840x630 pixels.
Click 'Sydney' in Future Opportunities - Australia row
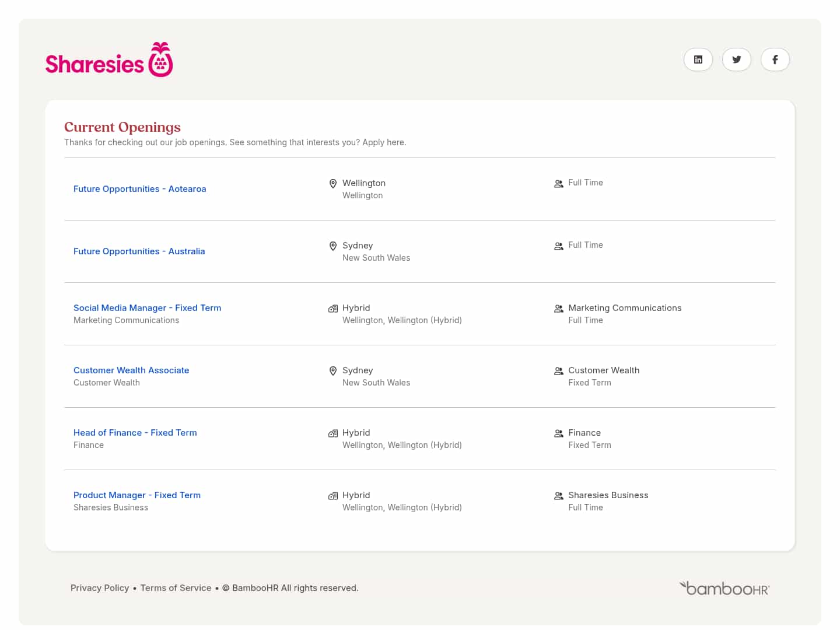pyautogui.click(x=358, y=246)
